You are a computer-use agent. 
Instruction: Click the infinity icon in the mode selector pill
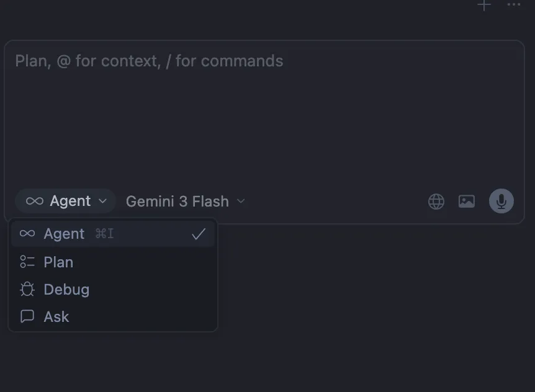tap(35, 201)
